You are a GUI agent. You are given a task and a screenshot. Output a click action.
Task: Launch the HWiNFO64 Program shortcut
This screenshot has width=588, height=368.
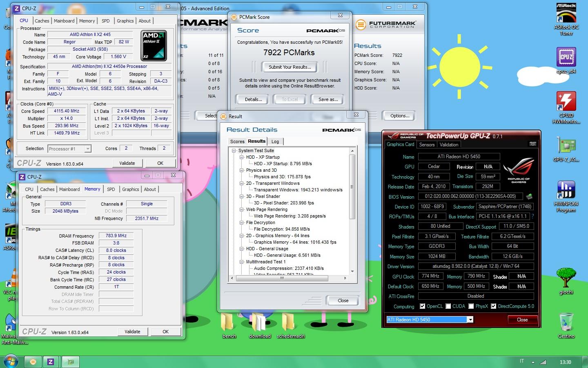point(566,196)
